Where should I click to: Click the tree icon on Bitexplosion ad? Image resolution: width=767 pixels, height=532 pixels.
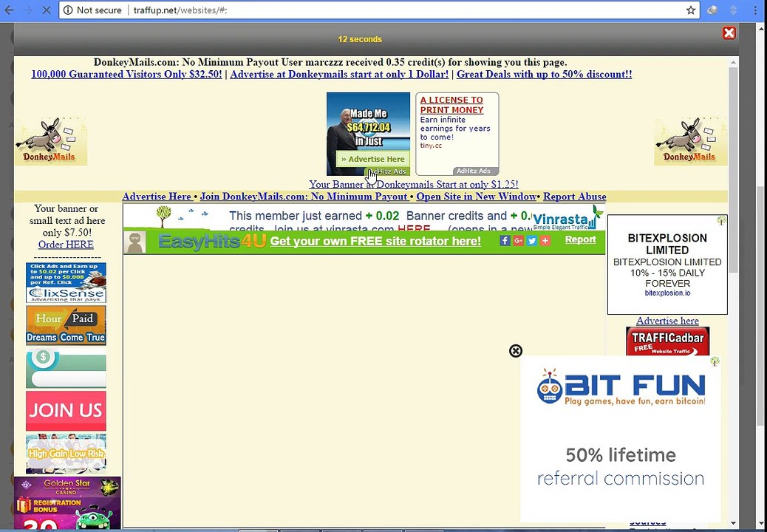[x=721, y=220]
